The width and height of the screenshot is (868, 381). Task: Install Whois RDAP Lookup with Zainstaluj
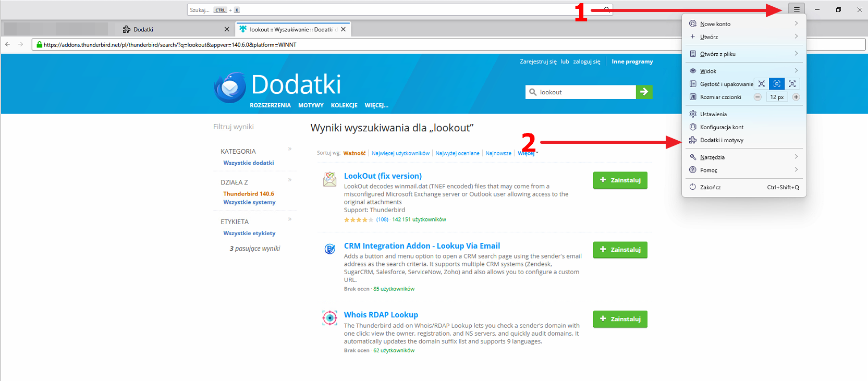point(620,319)
